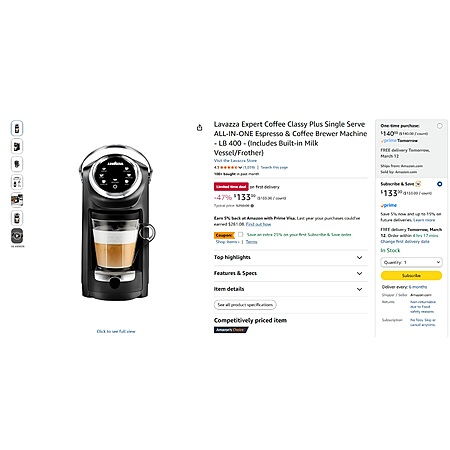Check the coupon Save an extra 25% box
450x450 pixels.
(240, 235)
